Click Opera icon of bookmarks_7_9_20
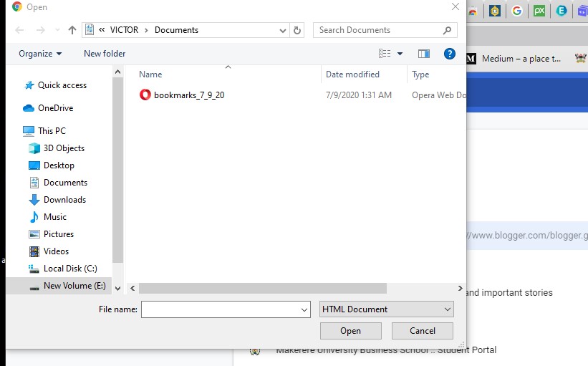This screenshot has width=588, height=366. click(x=145, y=95)
